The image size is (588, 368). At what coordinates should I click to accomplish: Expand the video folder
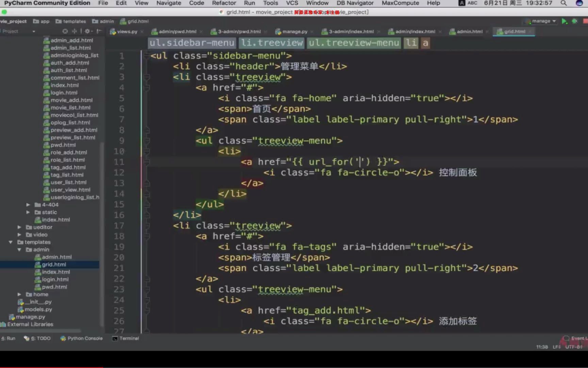19,235
